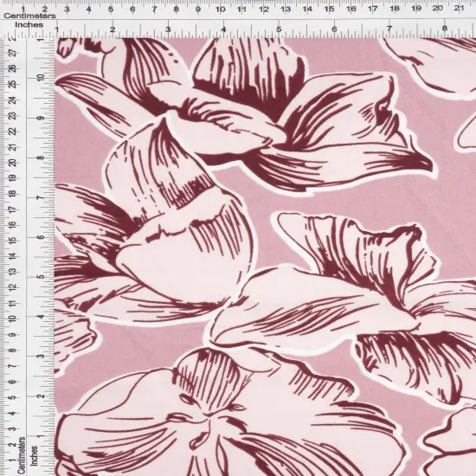Screen dimensions: 476x476
Task: Select the '27' mark on the left centimeter ruler
Action: (13, 54)
